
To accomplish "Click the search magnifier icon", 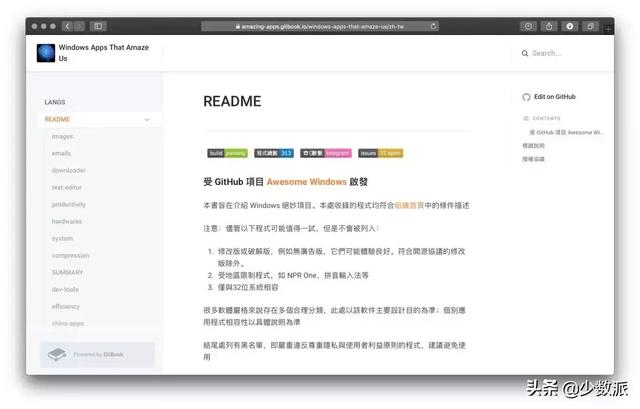I will click(x=525, y=53).
